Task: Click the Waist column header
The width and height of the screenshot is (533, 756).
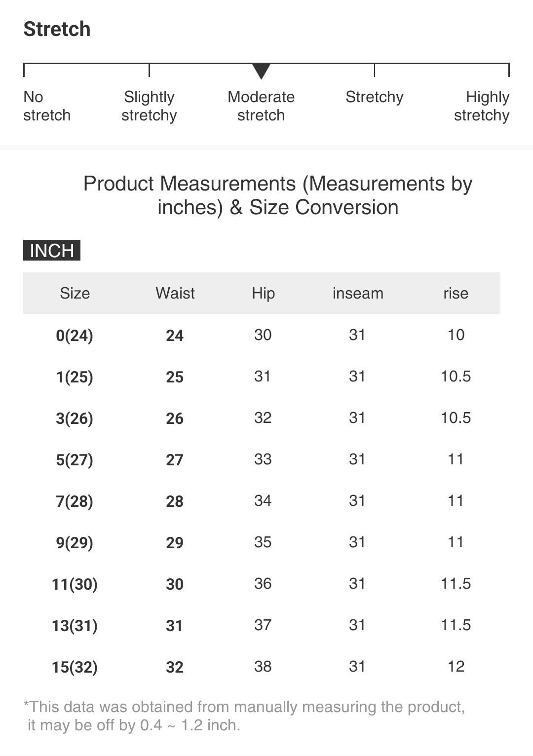Action: pyautogui.click(x=175, y=293)
